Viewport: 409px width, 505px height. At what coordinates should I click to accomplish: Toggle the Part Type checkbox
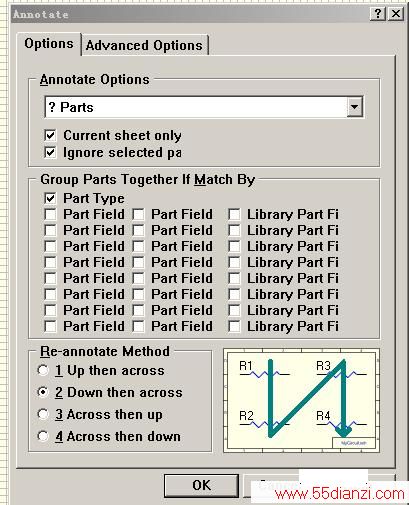coord(50,198)
